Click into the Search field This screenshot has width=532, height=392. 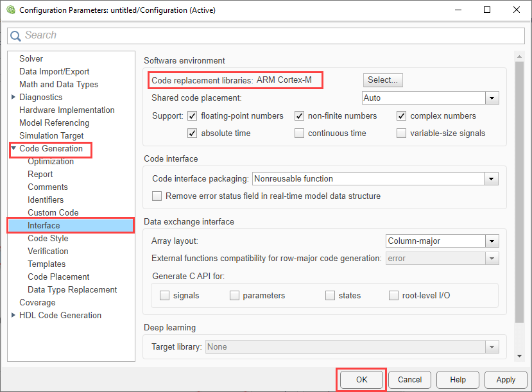[x=270, y=36]
